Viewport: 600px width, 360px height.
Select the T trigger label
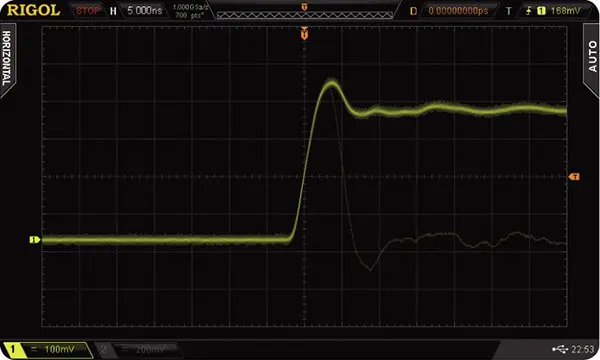pos(508,11)
